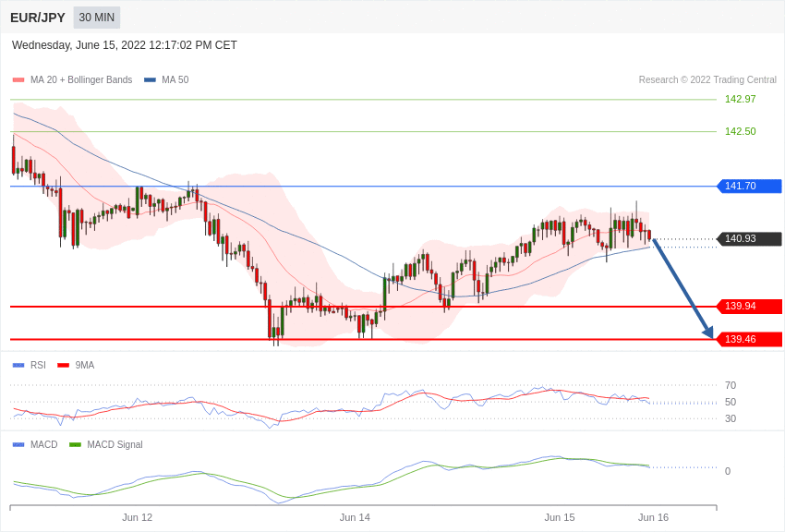Click the 30 MIN timeframe badge
The height and width of the screenshot is (532, 785).
[97, 18]
